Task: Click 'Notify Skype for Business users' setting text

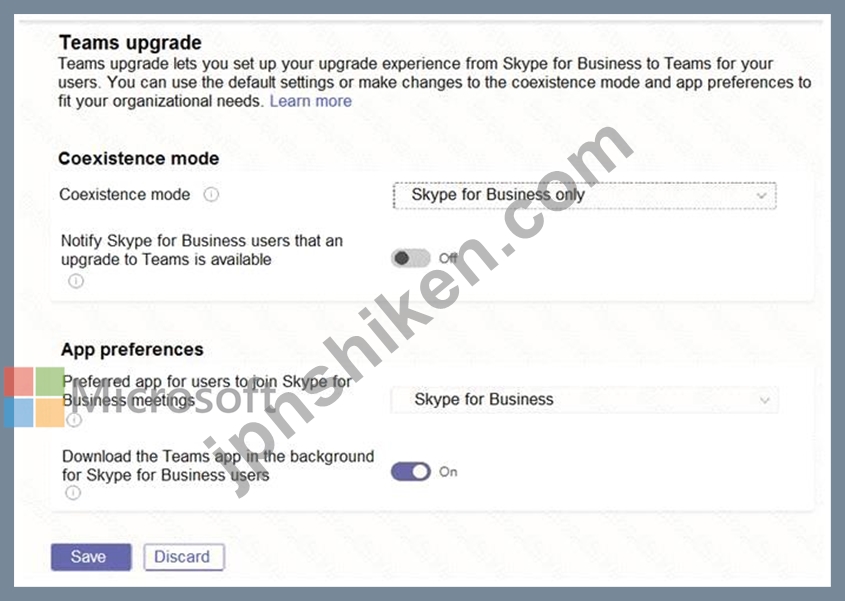Action: point(202,250)
